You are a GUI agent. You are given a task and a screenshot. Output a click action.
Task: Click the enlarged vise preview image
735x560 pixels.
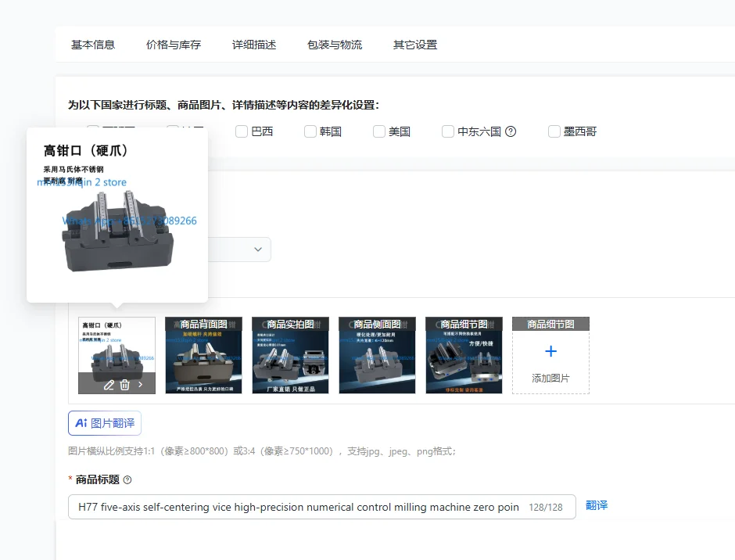tap(117, 215)
